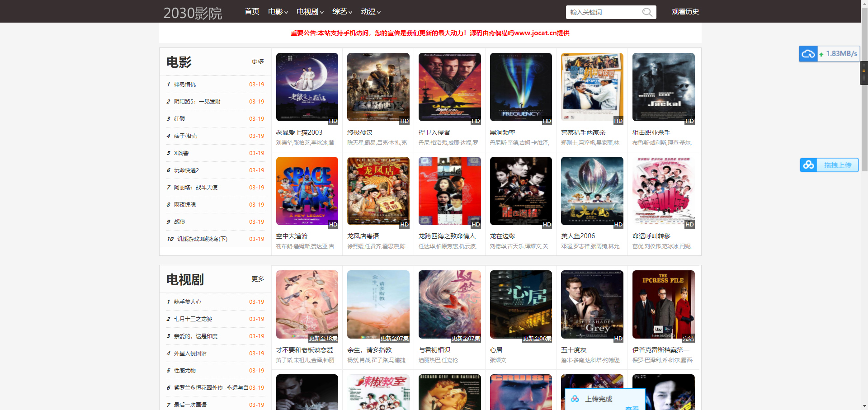
Task: Click the cloud speed widget icon
Action: 808,54
